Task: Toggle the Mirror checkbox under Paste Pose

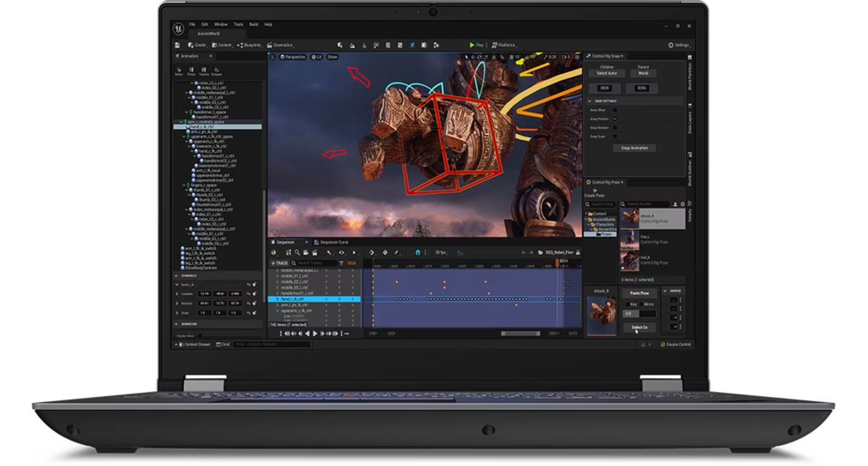Action: click(x=641, y=304)
